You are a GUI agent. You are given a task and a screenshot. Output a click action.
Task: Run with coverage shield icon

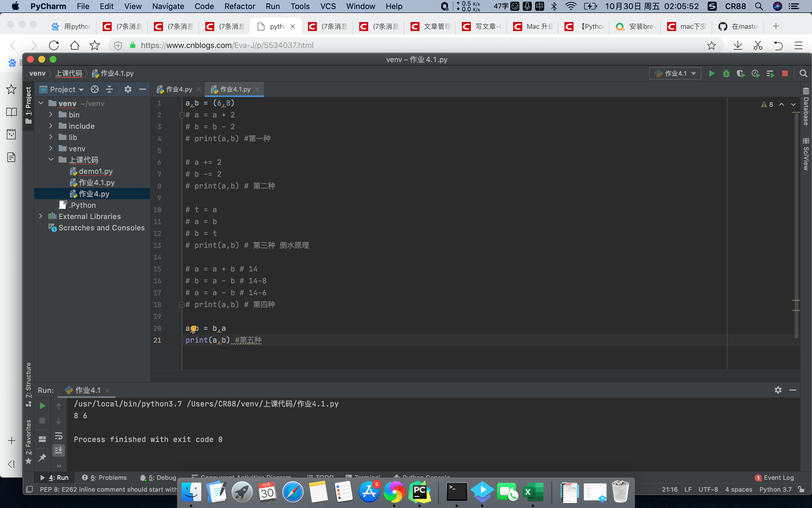point(741,74)
